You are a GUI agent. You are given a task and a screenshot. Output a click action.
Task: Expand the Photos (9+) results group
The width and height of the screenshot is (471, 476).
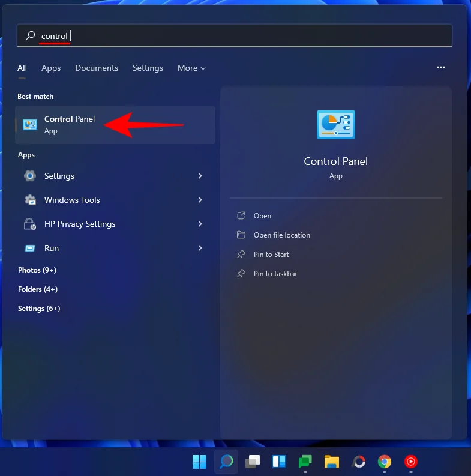[37, 270]
